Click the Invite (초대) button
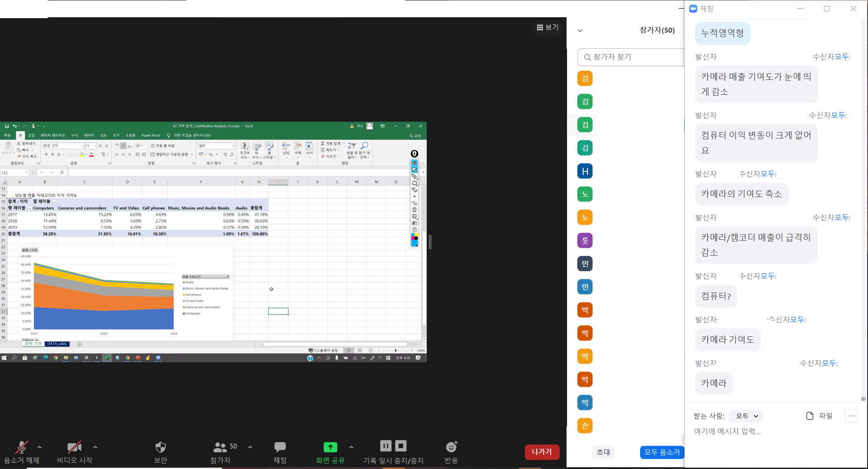 click(x=603, y=452)
